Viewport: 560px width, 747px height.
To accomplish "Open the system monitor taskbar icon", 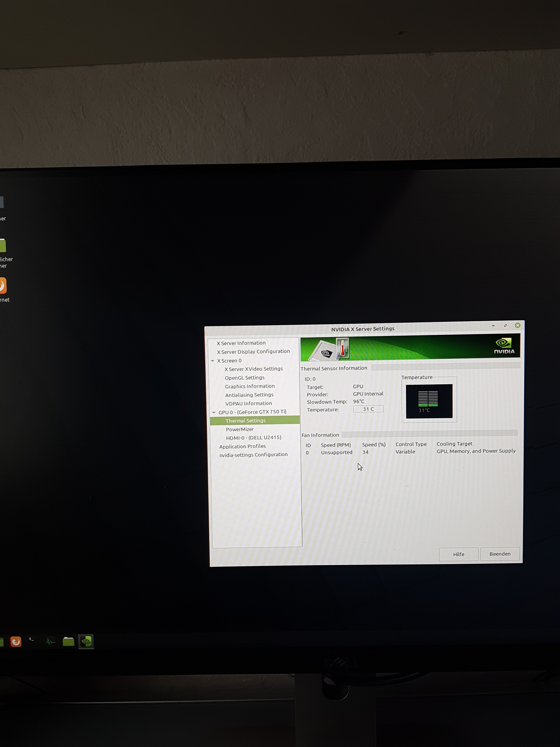I will [50, 641].
